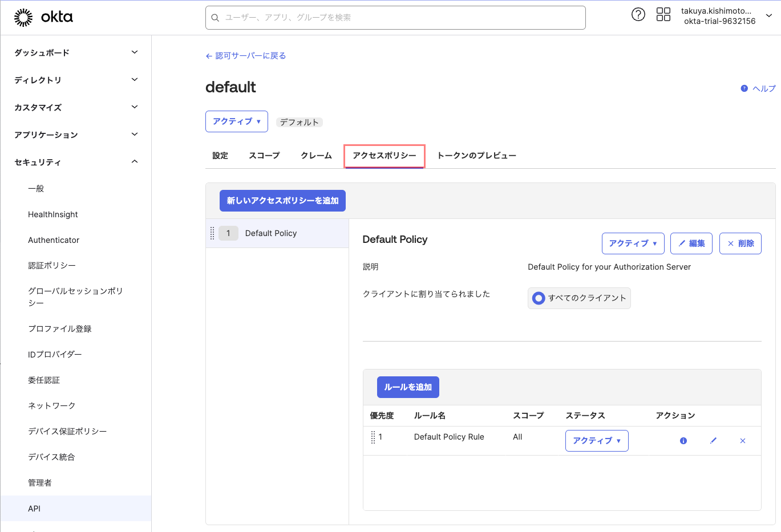This screenshot has height=532, width=781.
Task: Open the account dropdown chevron
Action: point(769,16)
